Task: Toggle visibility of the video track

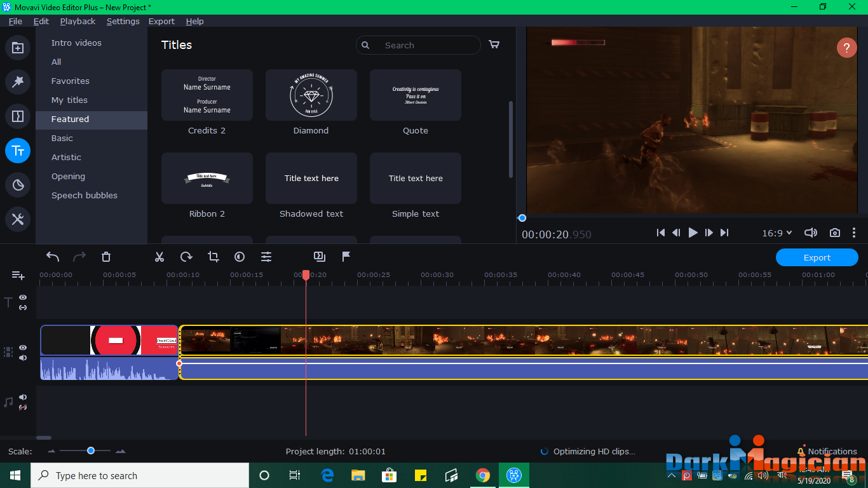Action: pyautogui.click(x=23, y=348)
